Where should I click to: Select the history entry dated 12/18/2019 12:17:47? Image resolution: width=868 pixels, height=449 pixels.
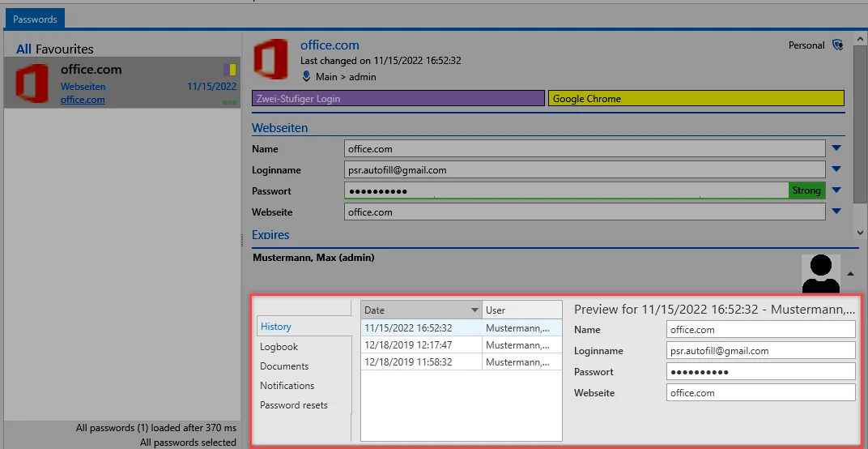(462, 344)
